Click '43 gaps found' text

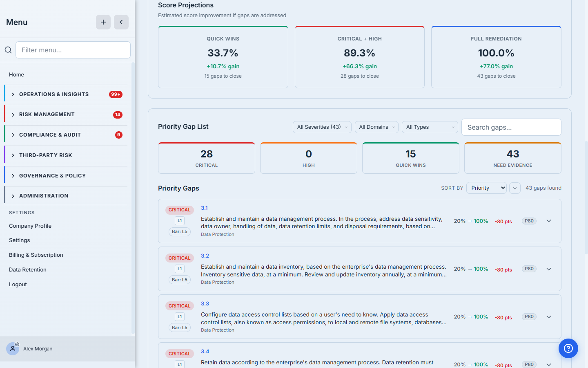(543, 188)
